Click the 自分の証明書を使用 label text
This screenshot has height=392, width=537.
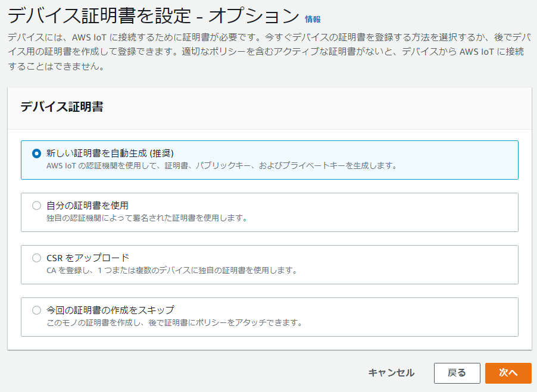88,205
